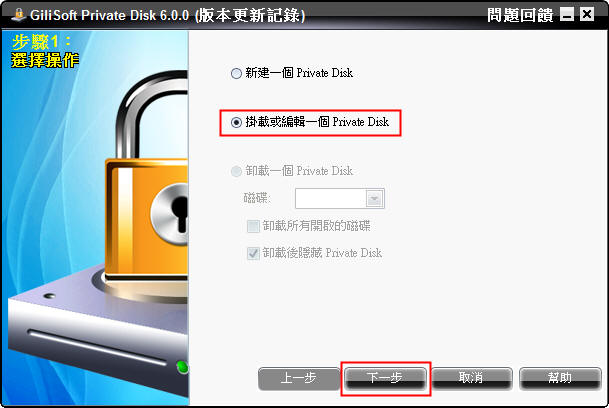Screen dimensions: 609x408
Task: Minimize the GiliSoft Private Disk window
Action: (x=567, y=14)
